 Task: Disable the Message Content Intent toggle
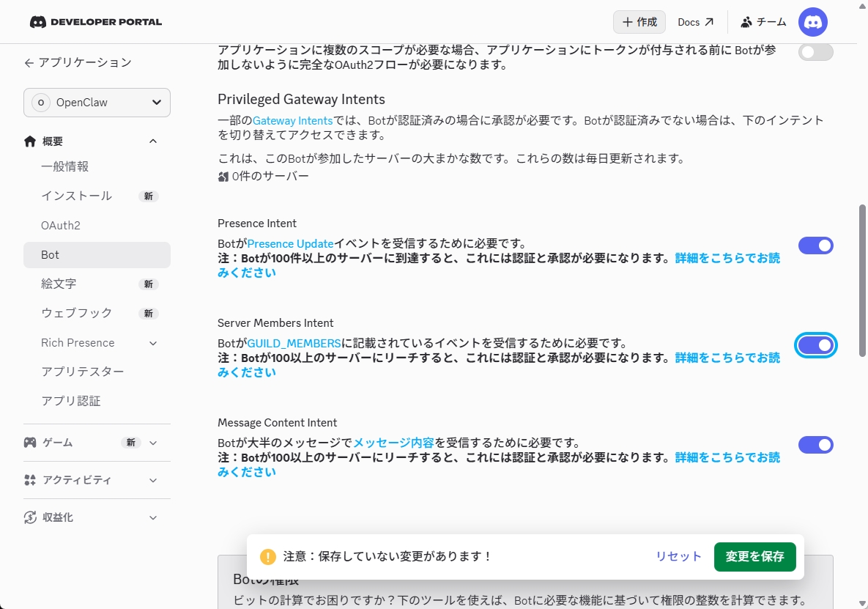click(x=815, y=445)
